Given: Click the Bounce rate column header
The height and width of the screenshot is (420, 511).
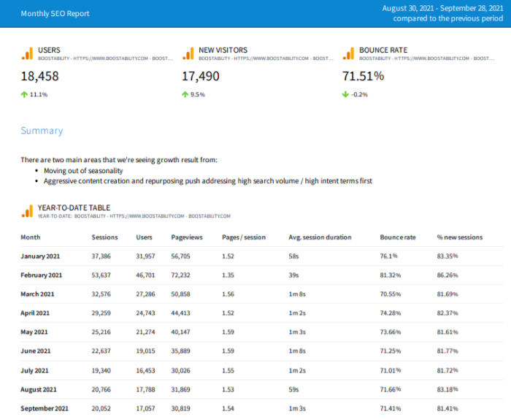Looking at the screenshot, I should [398, 237].
